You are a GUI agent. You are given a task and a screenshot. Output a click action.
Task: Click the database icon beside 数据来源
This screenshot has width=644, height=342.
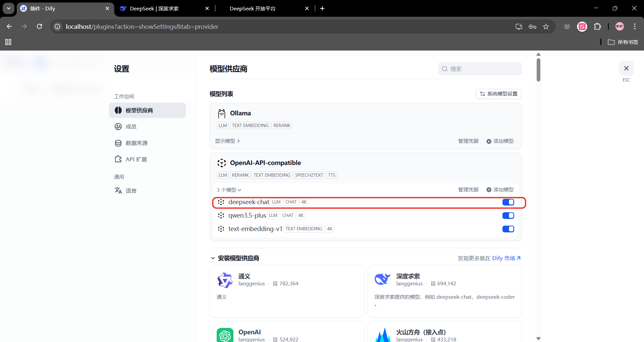click(x=118, y=143)
